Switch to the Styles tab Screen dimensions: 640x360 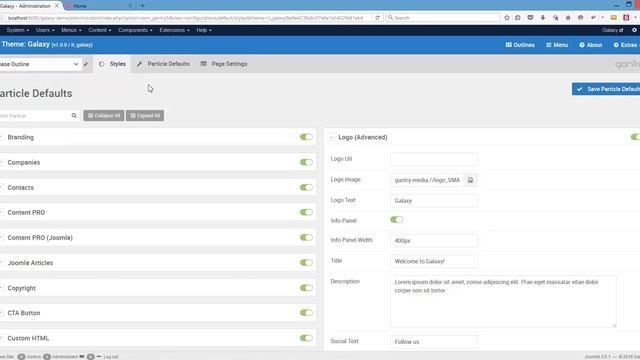point(113,64)
